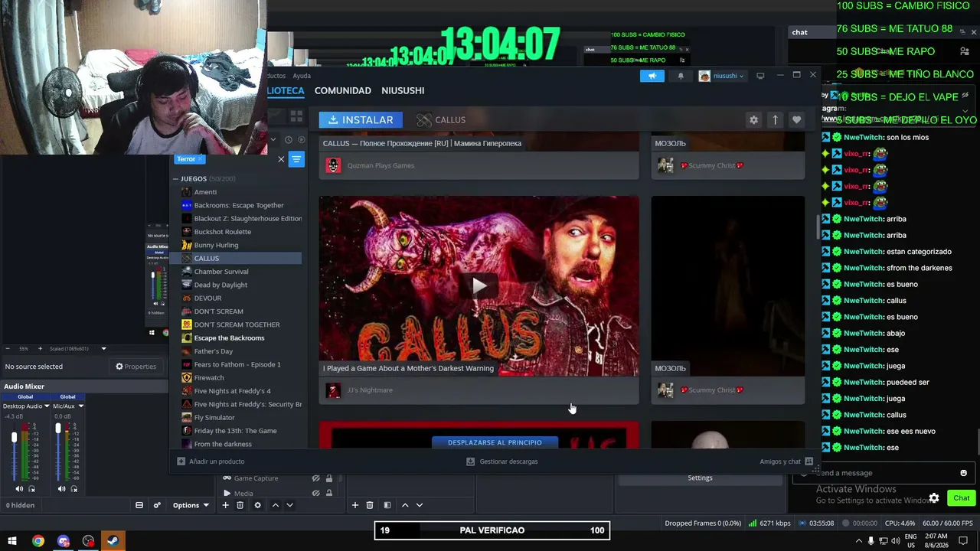Image resolution: width=980 pixels, height=551 pixels.
Task: Open Mic/Aux dropdown arrow
Action: pos(80,406)
